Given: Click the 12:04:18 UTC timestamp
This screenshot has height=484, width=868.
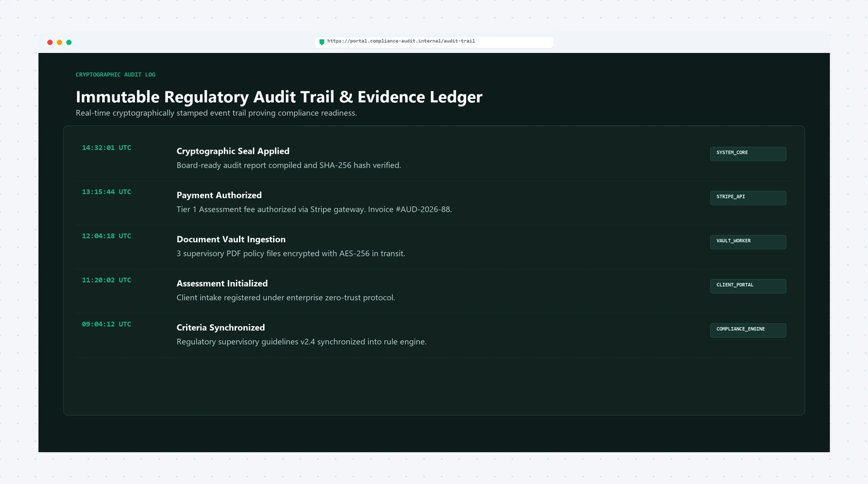Looking at the screenshot, I should [107, 236].
